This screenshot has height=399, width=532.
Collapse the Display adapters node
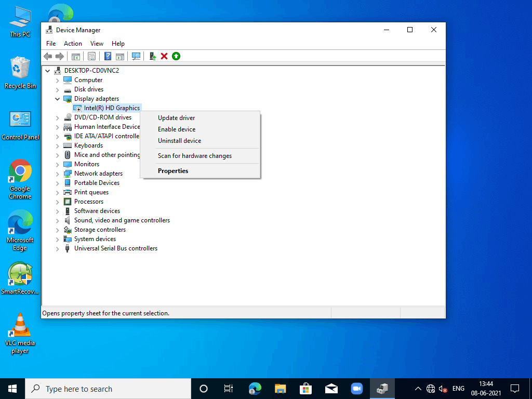click(x=58, y=99)
